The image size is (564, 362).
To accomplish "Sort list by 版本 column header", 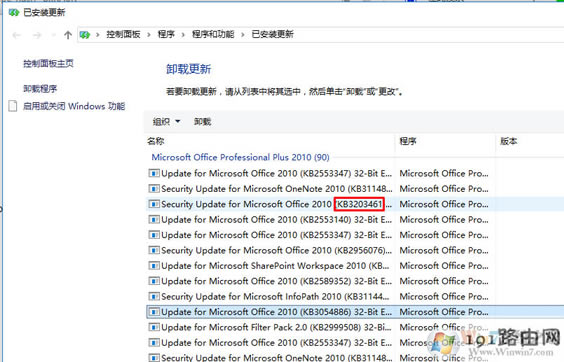I will [x=509, y=141].
